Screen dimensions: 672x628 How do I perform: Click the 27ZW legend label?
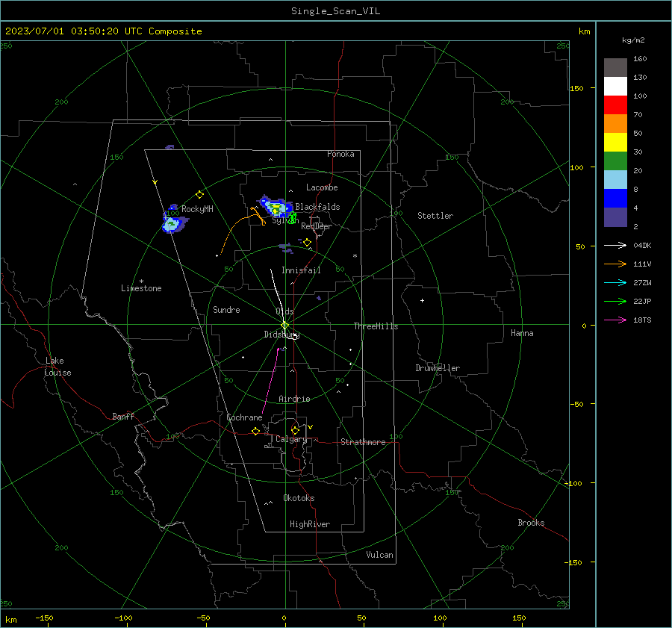click(642, 282)
